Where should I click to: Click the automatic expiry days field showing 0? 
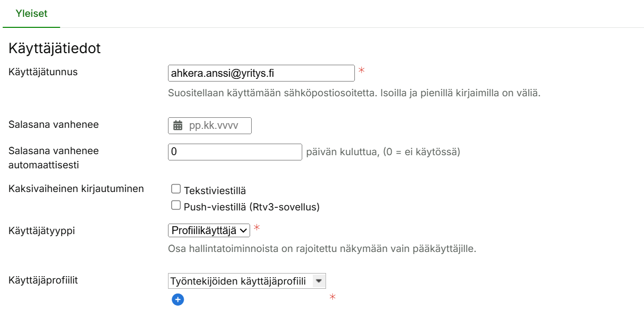click(x=235, y=152)
